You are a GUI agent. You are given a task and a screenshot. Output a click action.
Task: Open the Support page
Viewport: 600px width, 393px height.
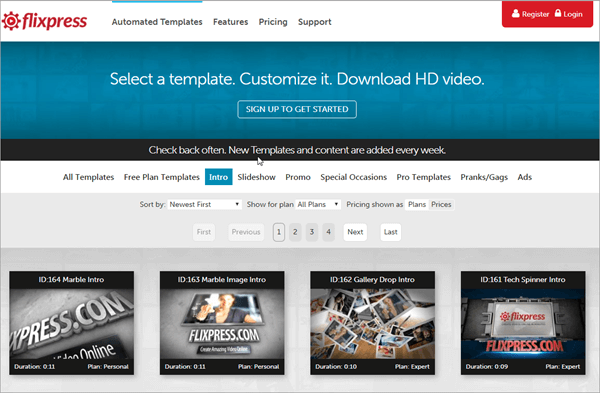[315, 22]
